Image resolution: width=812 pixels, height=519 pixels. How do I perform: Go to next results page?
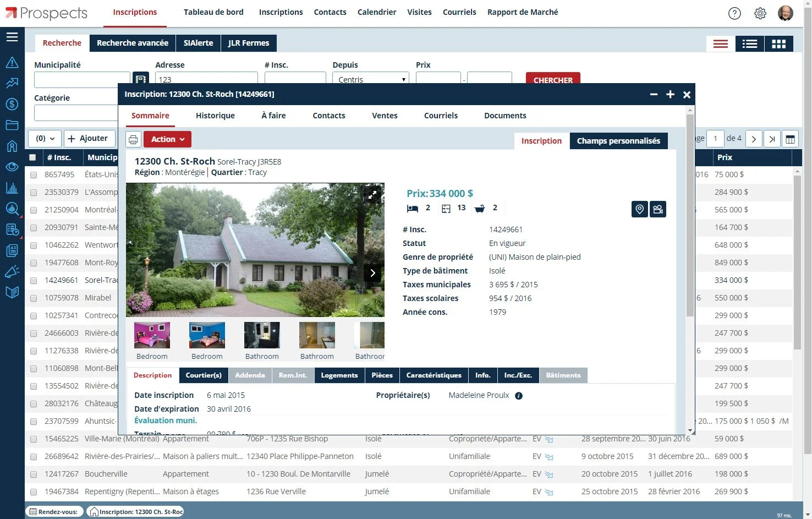click(x=754, y=139)
